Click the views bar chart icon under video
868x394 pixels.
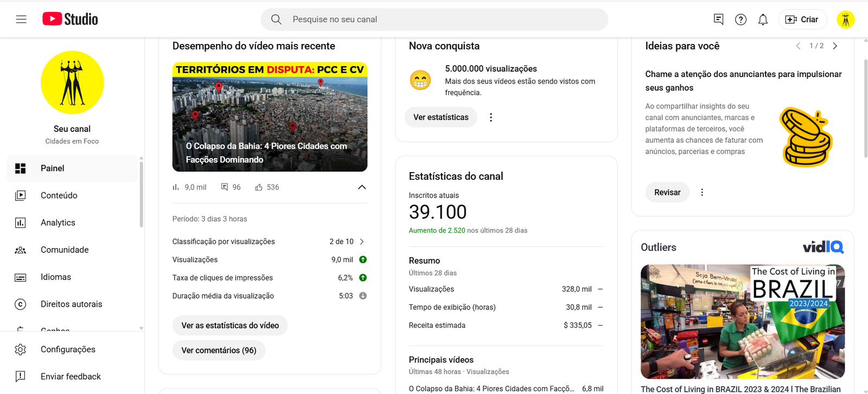click(x=176, y=187)
